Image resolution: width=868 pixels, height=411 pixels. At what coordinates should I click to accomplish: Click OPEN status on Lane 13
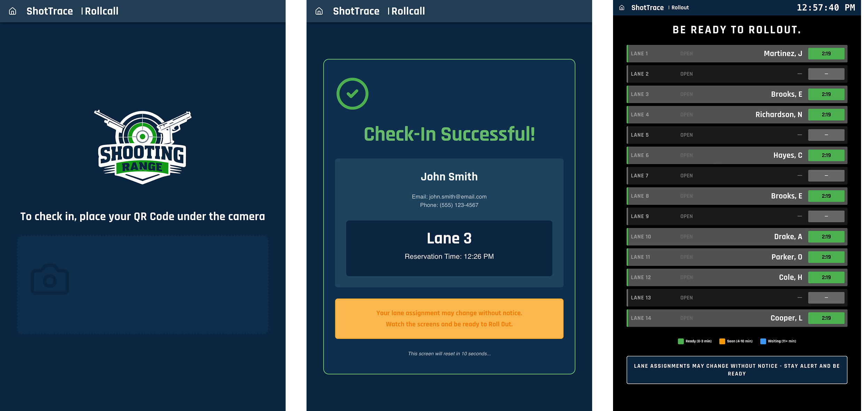[687, 298]
